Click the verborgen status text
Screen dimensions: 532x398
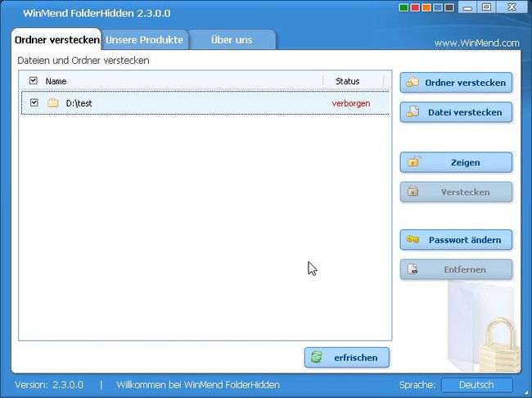(351, 103)
